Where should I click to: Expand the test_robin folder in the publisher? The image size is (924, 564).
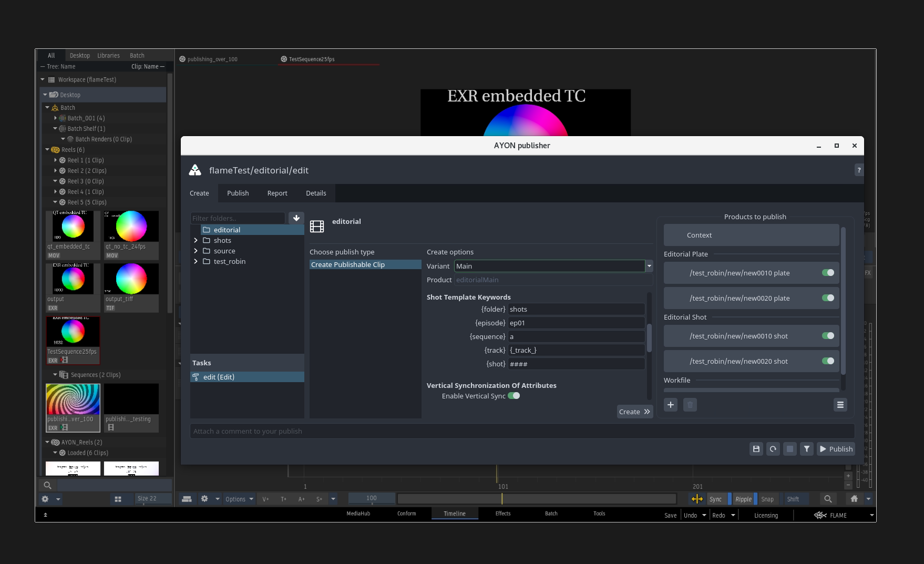point(196,261)
